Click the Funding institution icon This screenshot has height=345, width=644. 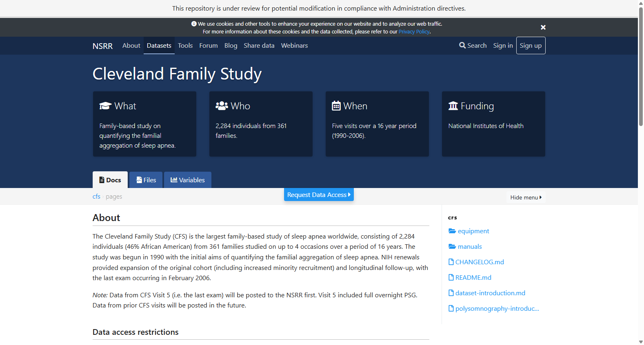click(453, 106)
